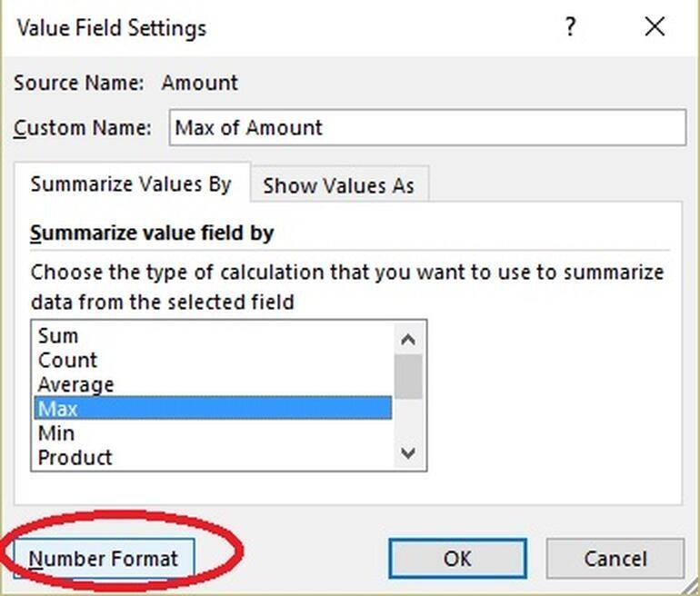Choose Min in the calculation list
Viewport: 700px width, 596px height.
click(x=56, y=433)
